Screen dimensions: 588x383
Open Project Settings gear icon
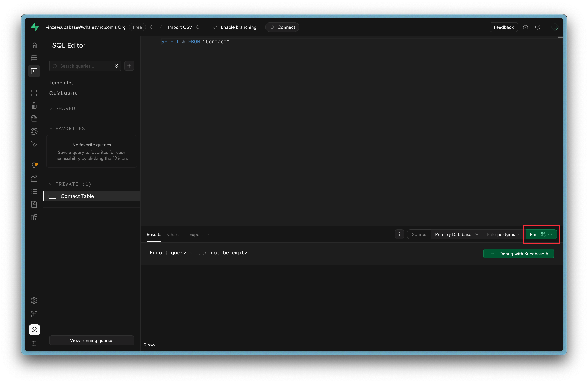[34, 300]
